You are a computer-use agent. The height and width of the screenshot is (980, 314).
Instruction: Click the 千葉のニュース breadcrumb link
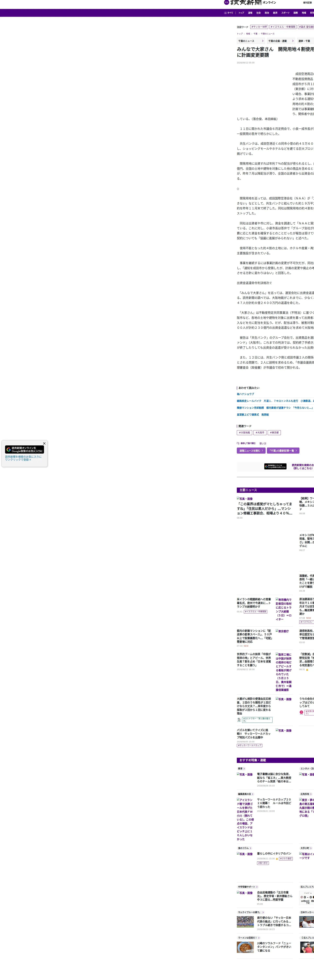coord(268,34)
